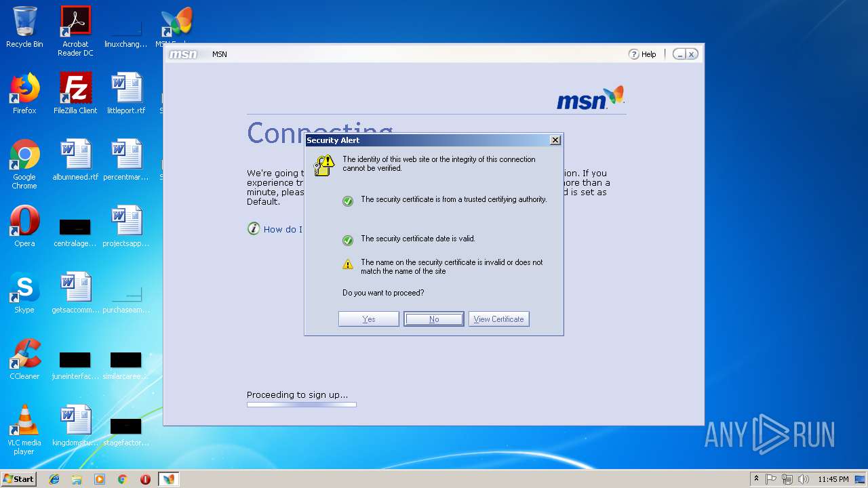Open Acrobat Reader DC desktop icon
Screen dimensions: 868x488
(x=75, y=31)
